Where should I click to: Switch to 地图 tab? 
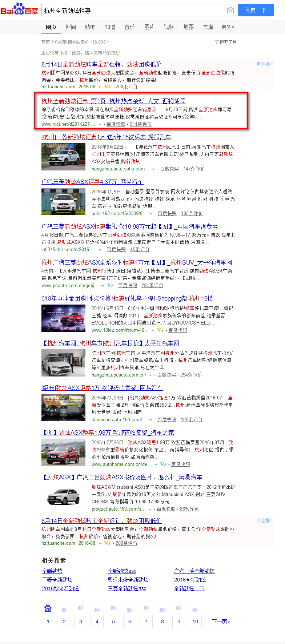point(188,27)
